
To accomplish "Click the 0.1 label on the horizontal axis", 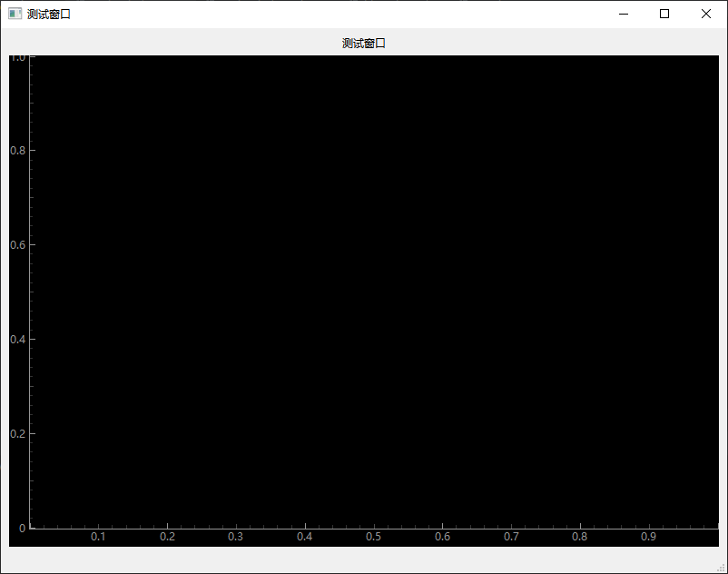I will 98,537.
